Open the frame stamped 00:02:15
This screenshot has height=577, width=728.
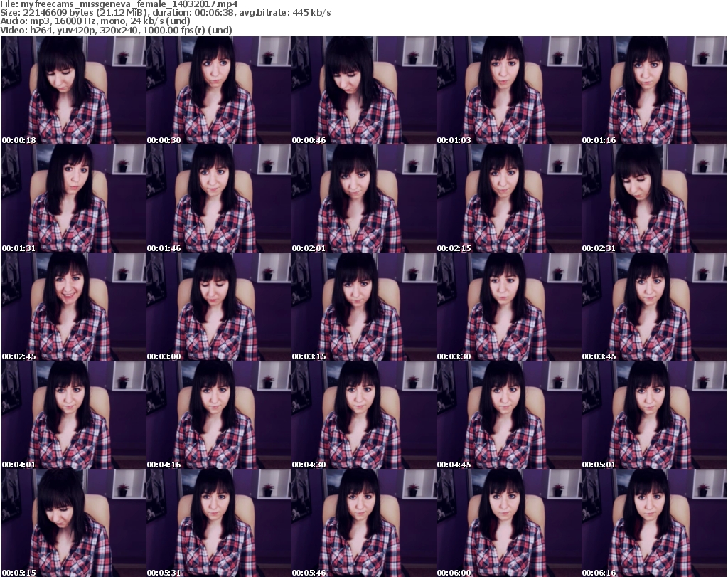point(509,198)
